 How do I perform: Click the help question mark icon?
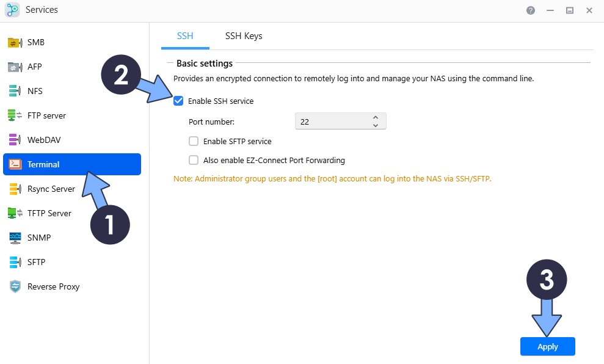(x=531, y=10)
